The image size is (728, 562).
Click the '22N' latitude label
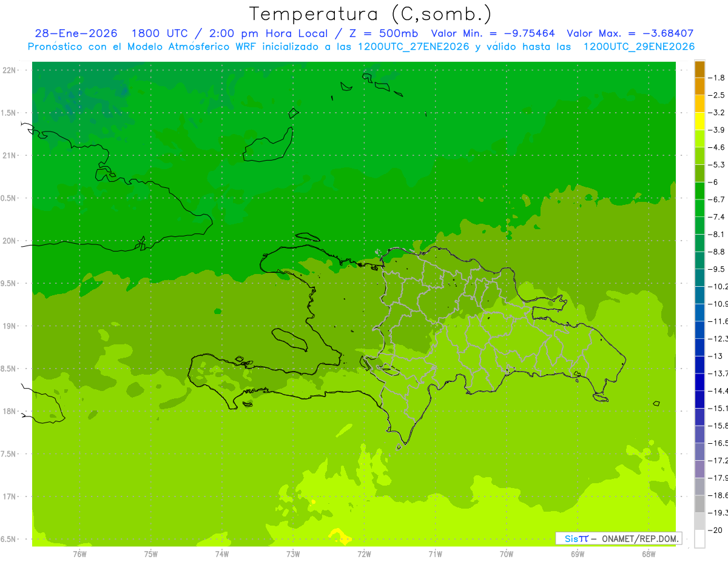(9, 70)
